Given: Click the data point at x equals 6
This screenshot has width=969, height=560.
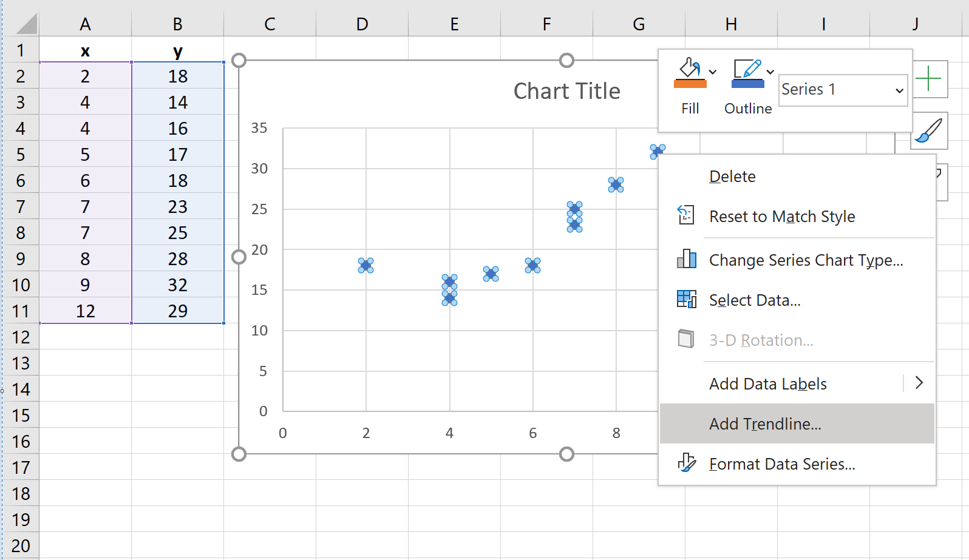Looking at the screenshot, I should click(x=532, y=265).
